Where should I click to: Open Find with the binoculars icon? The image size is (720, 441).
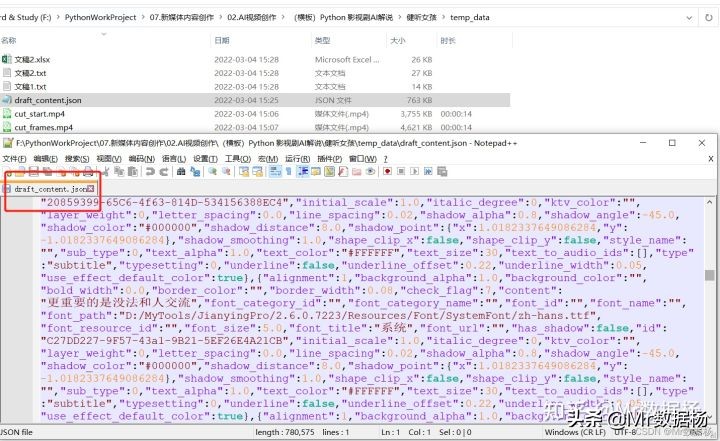tap(181, 171)
